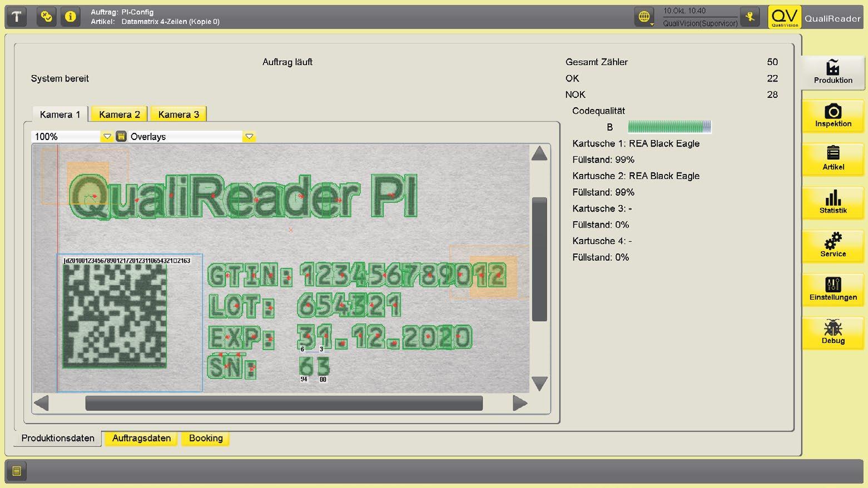
Task: Click the QV QualiVision logo
Action: 785,17
